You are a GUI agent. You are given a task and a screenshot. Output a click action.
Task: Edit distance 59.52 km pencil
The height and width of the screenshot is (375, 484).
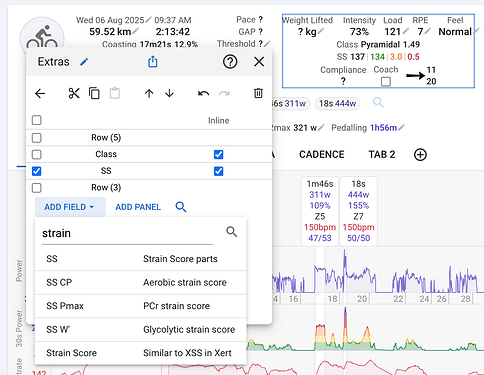coord(135,31)
